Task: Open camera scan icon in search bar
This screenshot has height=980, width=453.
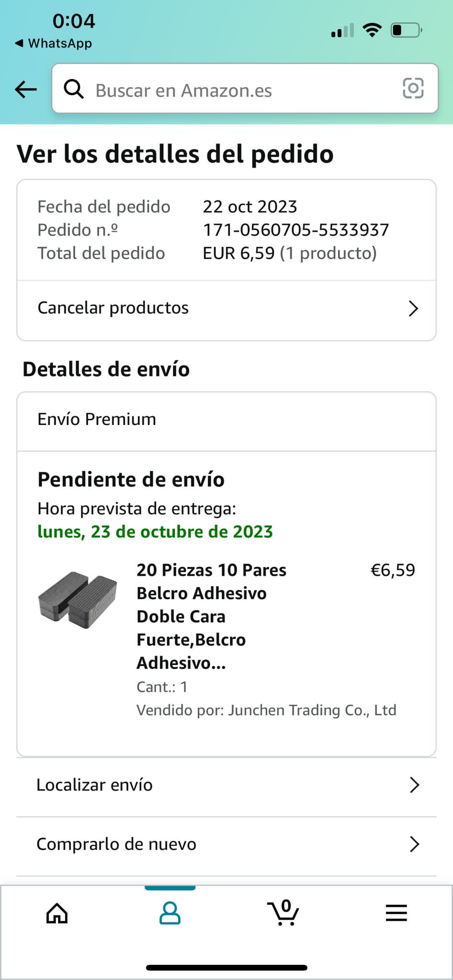Action: click(x=413, y=89)
